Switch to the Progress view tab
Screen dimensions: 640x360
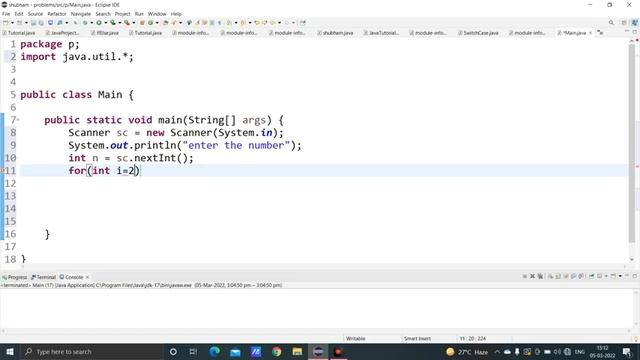pos(15,277)
